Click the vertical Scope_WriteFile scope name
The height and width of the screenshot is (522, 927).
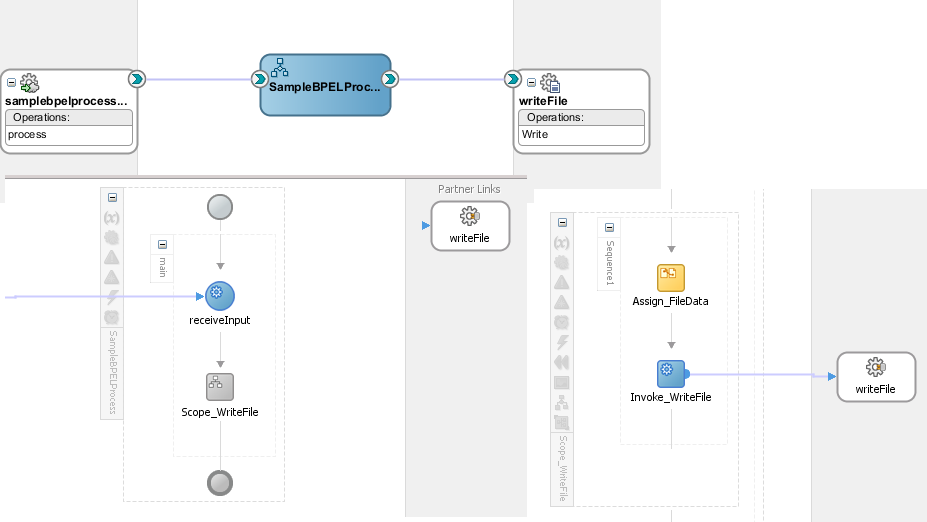(563, 468)
